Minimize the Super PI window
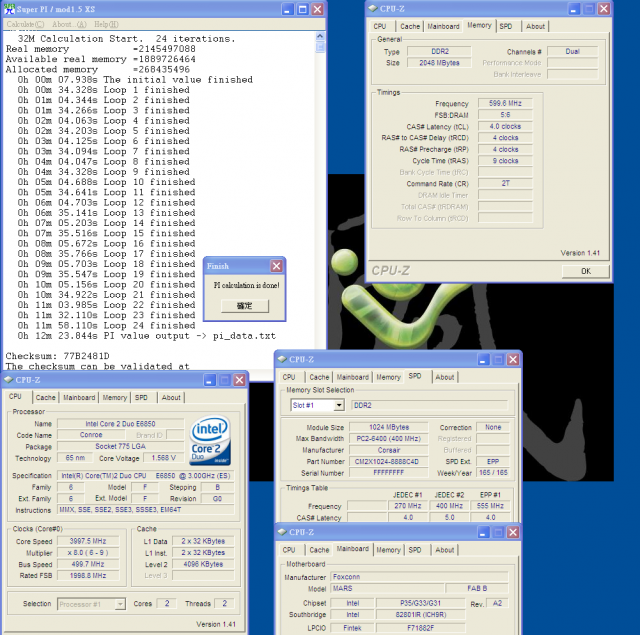Viewport: 640px width, 635px height. [x=288, y=9]
